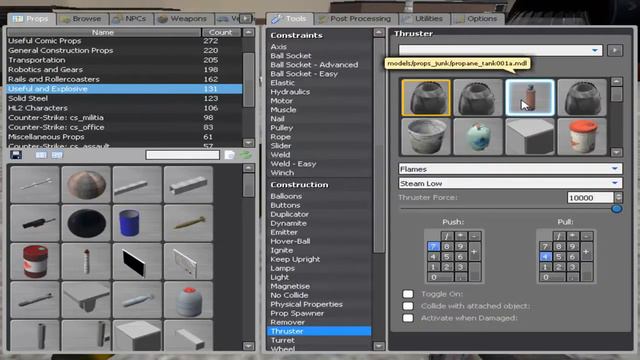Select the Solid Steel category

(124, 98)
